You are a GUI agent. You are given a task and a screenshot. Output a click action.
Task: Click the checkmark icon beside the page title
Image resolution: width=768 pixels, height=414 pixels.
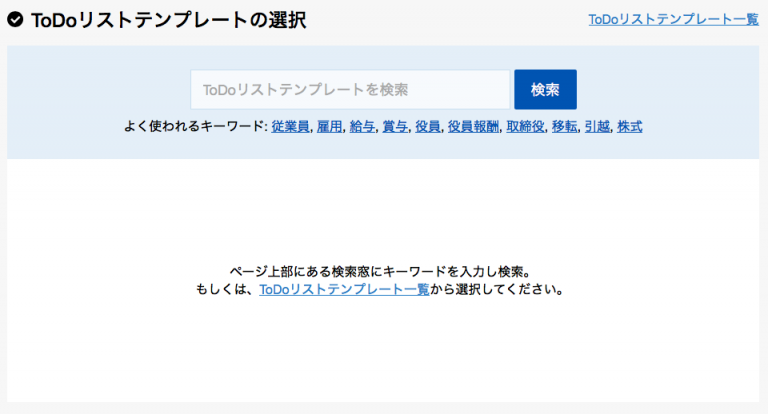coord(15,19)
